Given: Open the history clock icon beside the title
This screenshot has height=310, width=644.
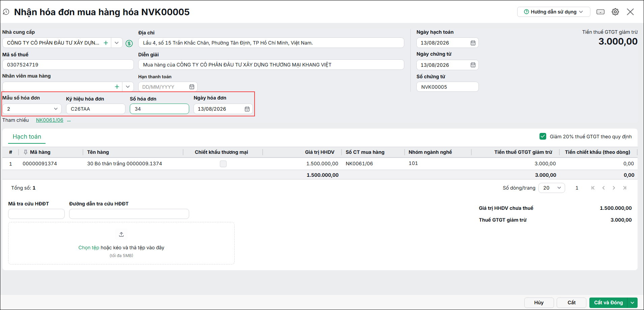Looking at the screenshot, I should pos(6,12).
